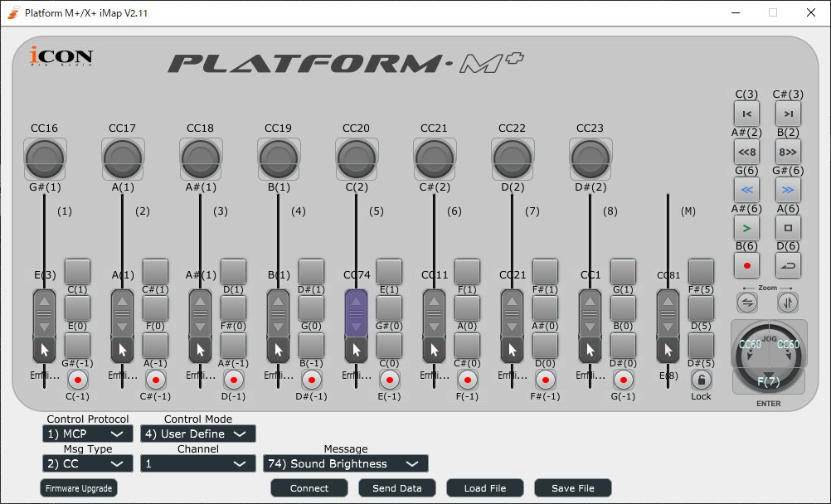Click the Connect button
831x504 pixels.
click(309, 488)
